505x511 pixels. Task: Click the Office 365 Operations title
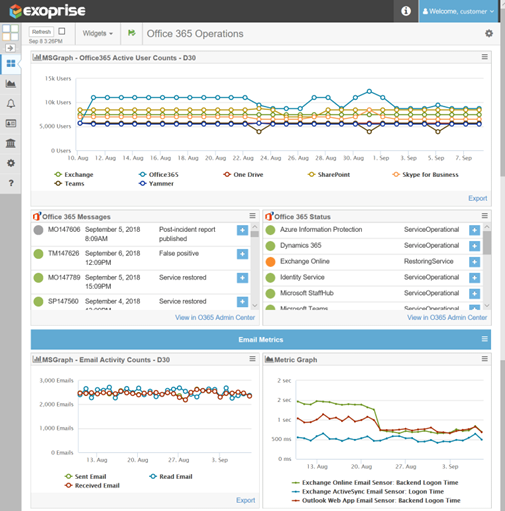point(195,34)
